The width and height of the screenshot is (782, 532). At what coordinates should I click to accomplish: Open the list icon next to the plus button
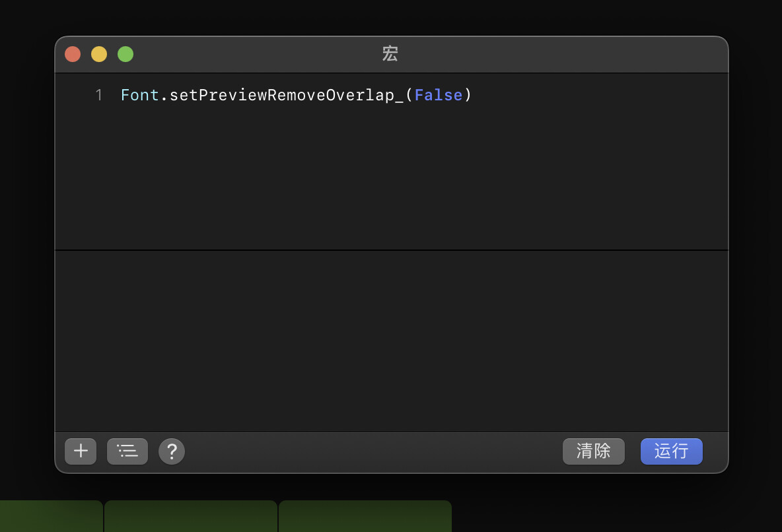(x=127, y=451)
